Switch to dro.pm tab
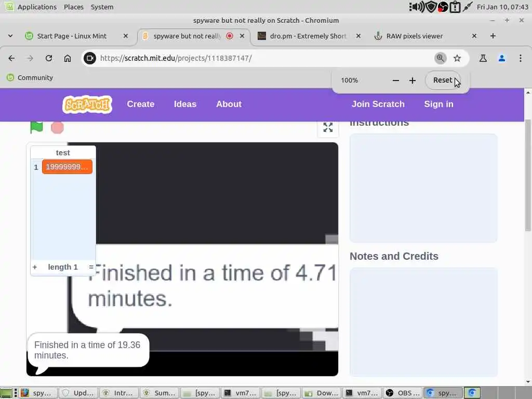This screenshot has width=532, height=399. point(308,36)
